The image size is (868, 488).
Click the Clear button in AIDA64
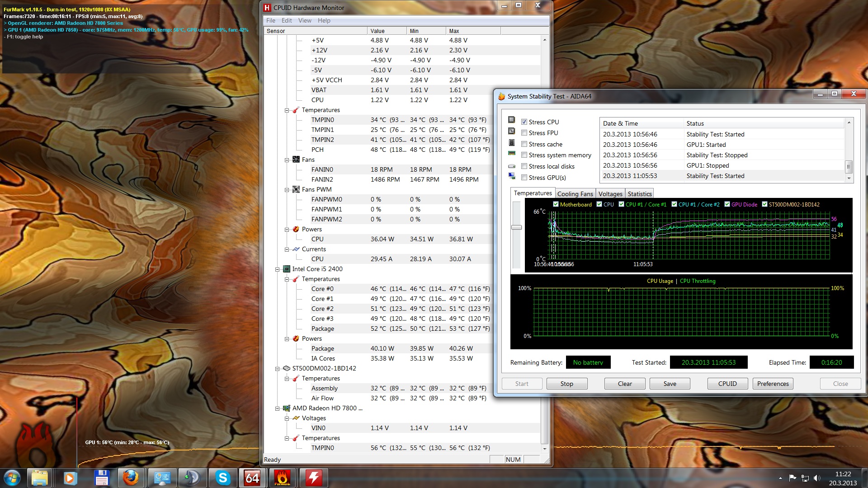tap(625, 384)
